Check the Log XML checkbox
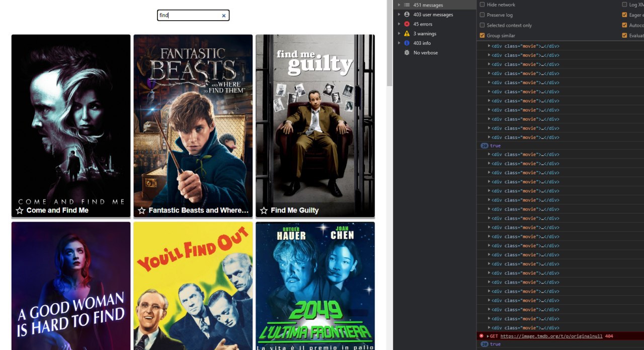Screen dimensions: 644x350 [624, 5]
